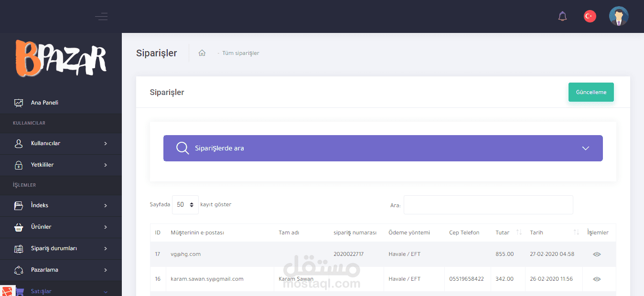
Task: Click Yetkililer lock icon
Action: click(x=19, y=165)
